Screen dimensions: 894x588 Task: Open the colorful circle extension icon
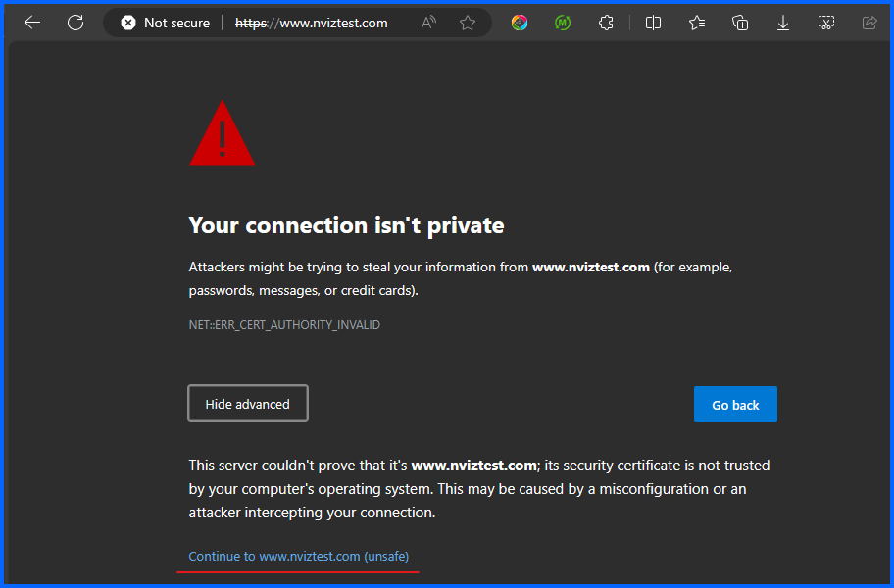pos(520,23)
